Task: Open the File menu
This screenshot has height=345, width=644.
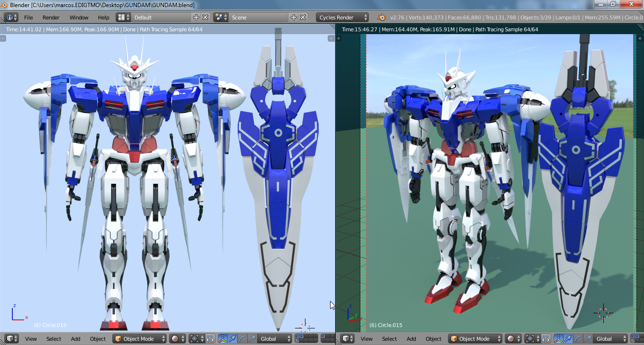Action: (x=28, y=18)
